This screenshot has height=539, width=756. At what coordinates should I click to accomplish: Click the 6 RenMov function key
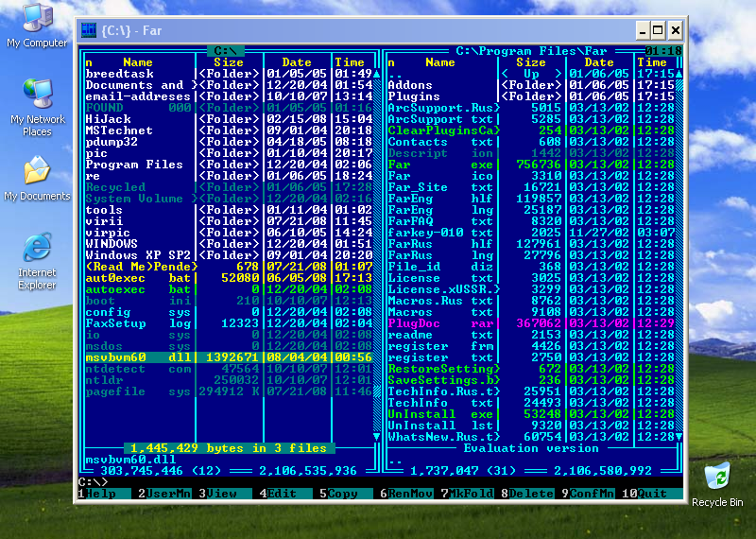point(407,494)
